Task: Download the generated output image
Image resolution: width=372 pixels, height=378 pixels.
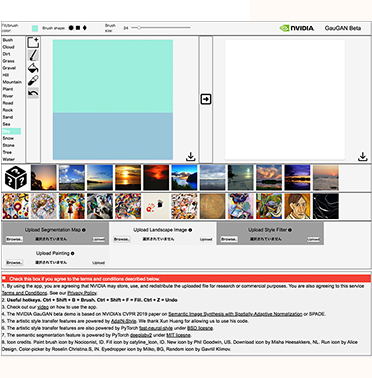Action: pyautogui.click(x=363, y=156)
